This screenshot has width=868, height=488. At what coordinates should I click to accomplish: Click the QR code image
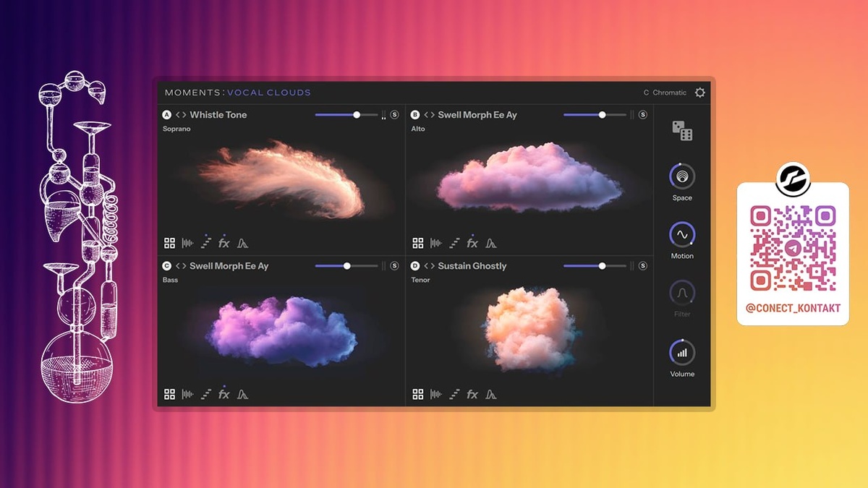(x=793, y=248)
